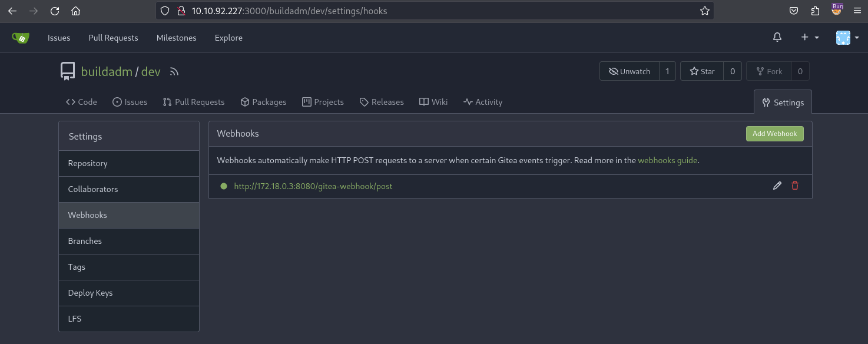Viewport: 868px width, 344px height.
Task: Open the Pocket save icon
Action: point(794,11)
